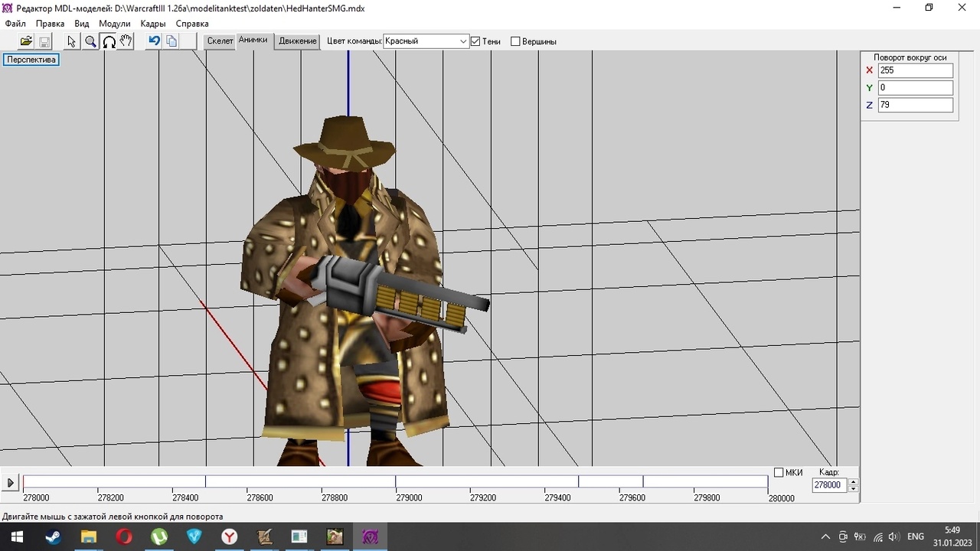Toggle the Тени shadows checkbox
The width and height of the screenshot is (980, 551).
point(475,41)
